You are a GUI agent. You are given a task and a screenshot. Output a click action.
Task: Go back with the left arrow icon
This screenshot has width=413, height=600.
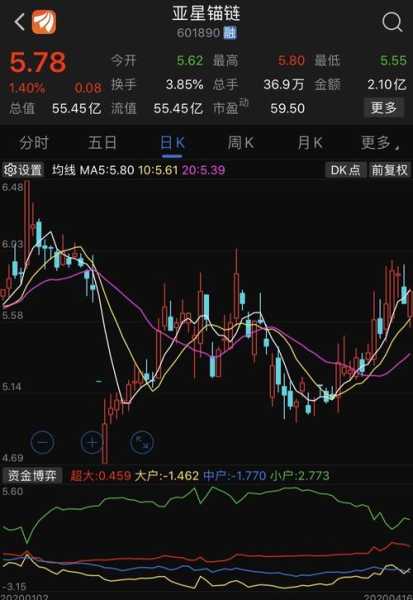[19, 22]
